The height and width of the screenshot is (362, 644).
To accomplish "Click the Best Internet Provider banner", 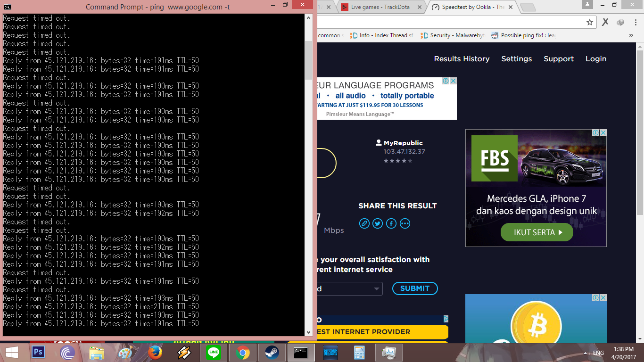I will tap(382, 332).
